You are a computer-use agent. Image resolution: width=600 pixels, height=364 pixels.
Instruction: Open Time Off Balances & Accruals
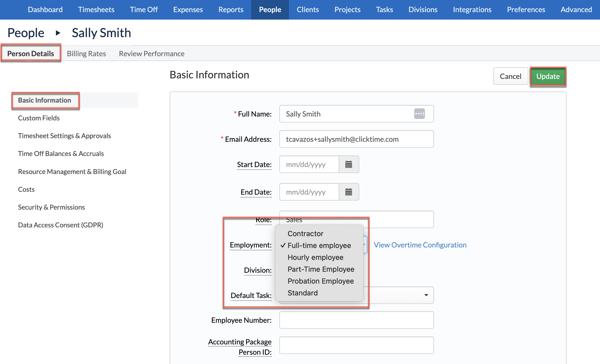(x=61, y=153)
